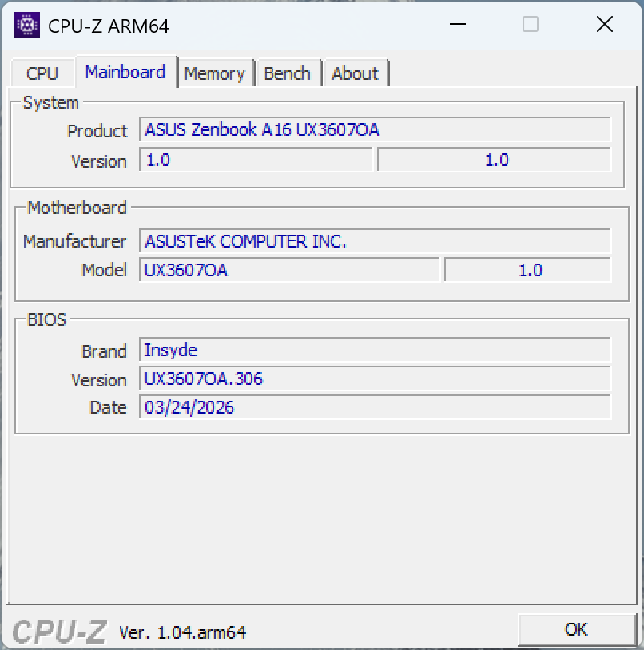The width and height of the screenshot is (644, 650).
Task: Click the system Product name field
Action: [x=375, y=129]
